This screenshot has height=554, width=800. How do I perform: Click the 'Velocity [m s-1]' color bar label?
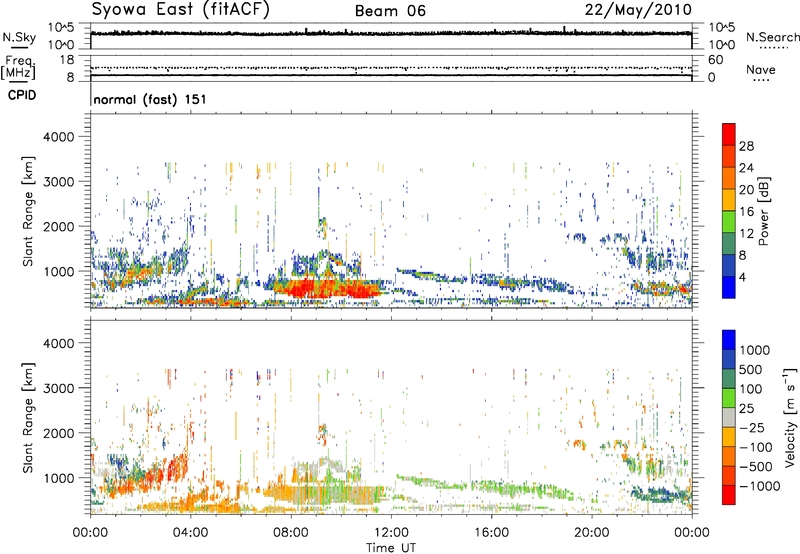pos(790,417)
